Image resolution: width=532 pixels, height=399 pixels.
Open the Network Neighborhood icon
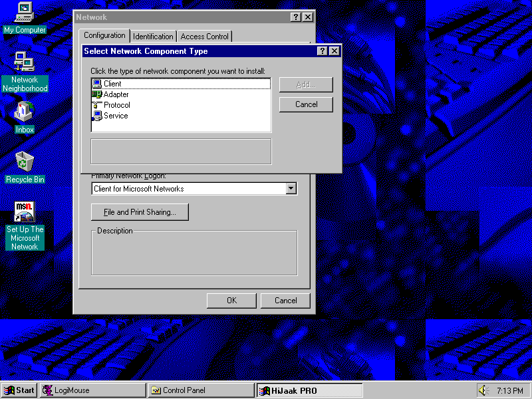(25, 62)
